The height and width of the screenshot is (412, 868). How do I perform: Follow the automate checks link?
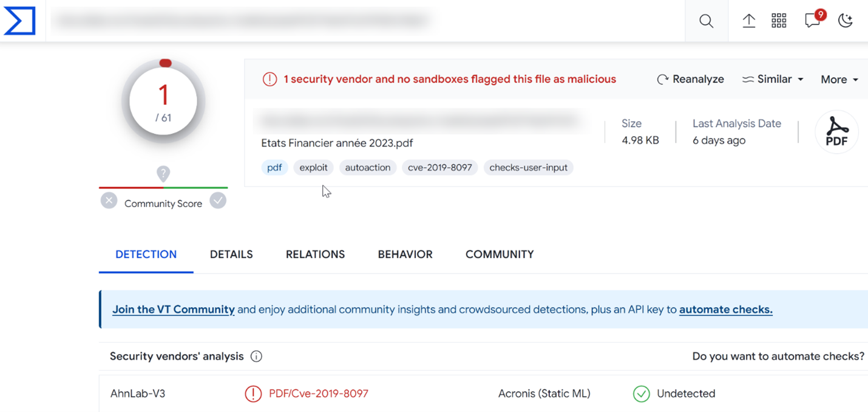point(725,309)
